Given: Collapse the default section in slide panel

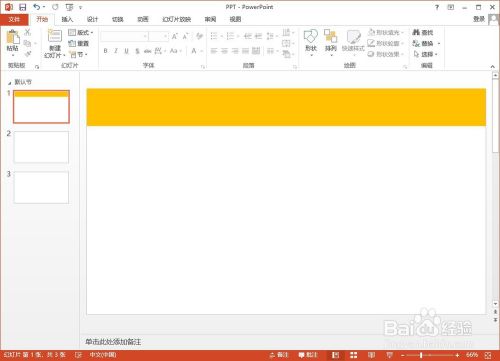Looking at the screenshot, I should tap(10, 83).
